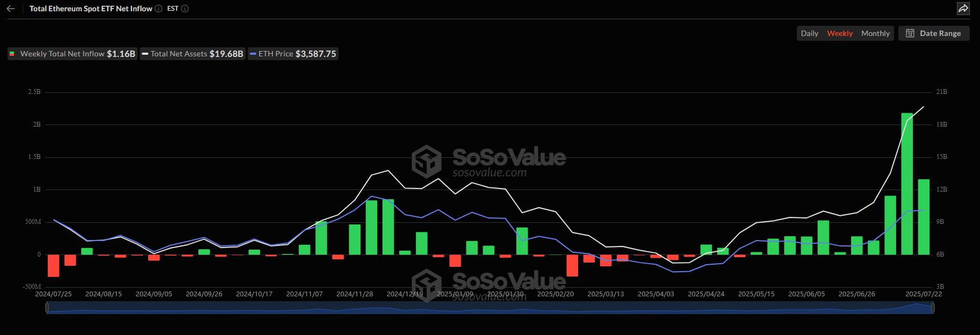Screen dimensions: 980x335
Task: Click the large red bar near 2025/02/20
Action: pos(572,265)
